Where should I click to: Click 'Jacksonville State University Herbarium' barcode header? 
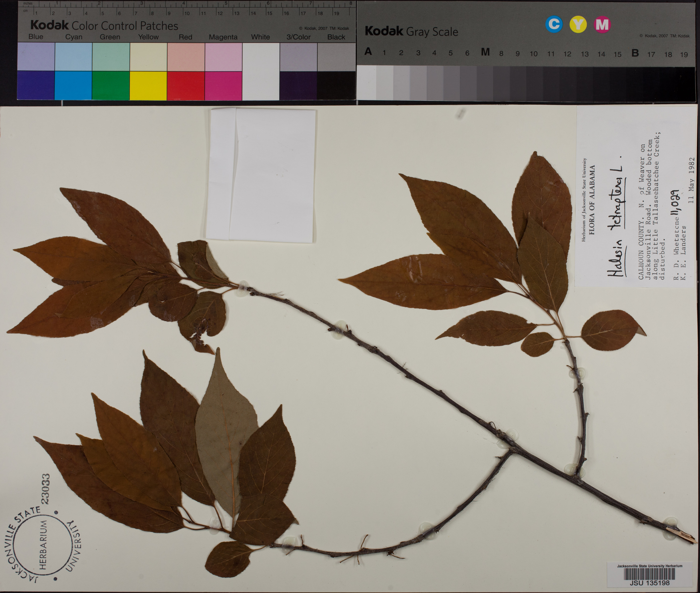coord(650,566)
